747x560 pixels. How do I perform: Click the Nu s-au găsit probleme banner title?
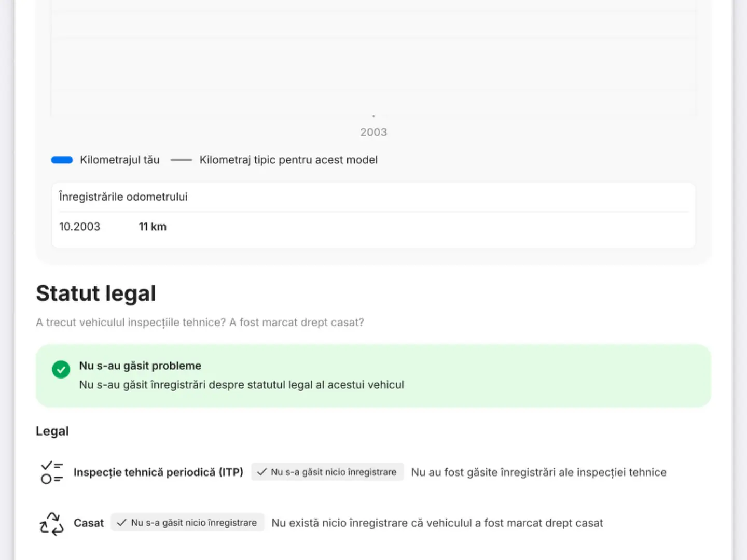(x=140, y=366)
